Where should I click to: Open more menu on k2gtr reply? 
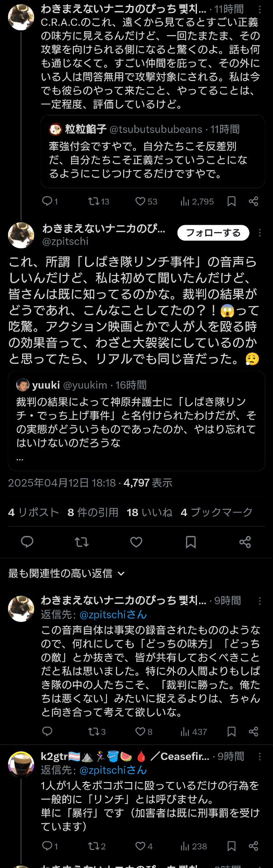[259, 756]
